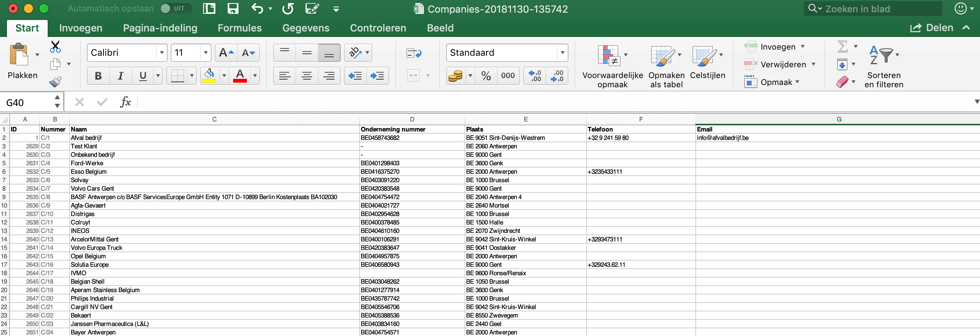Center text horizontally
980x336 pixels.
(307, 76)
